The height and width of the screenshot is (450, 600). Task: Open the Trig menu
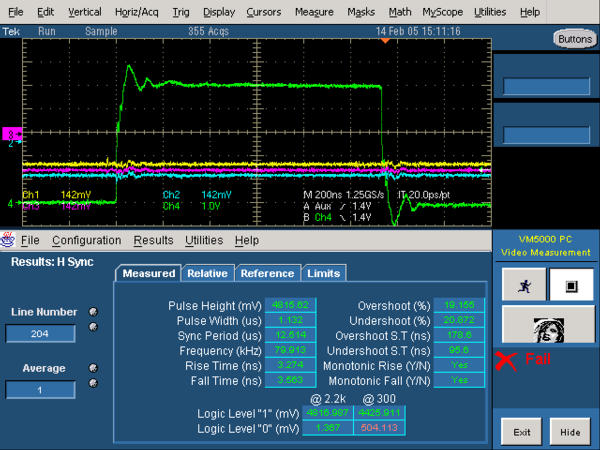(x=181, y=12)
